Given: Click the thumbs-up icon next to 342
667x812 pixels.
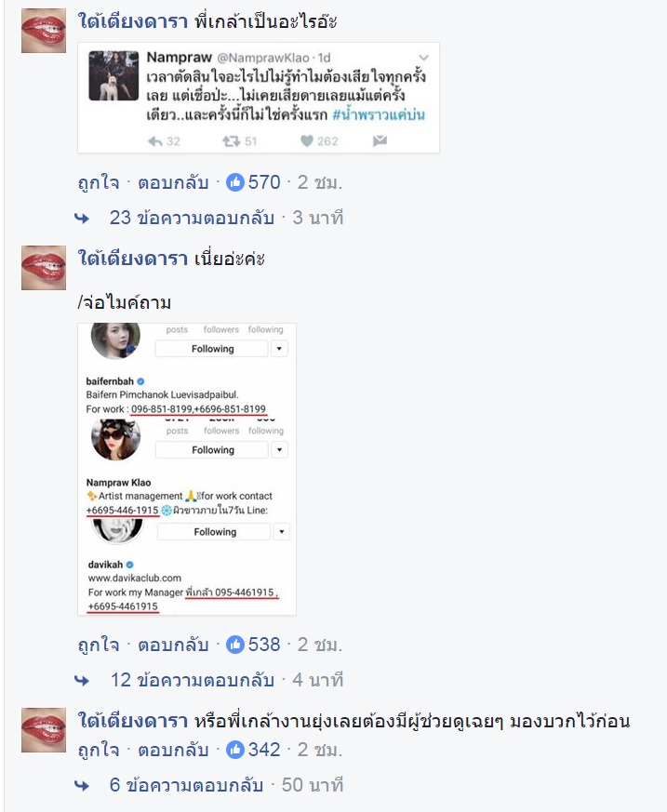Looking at the screenshot, I should click(x=235, y=750).
